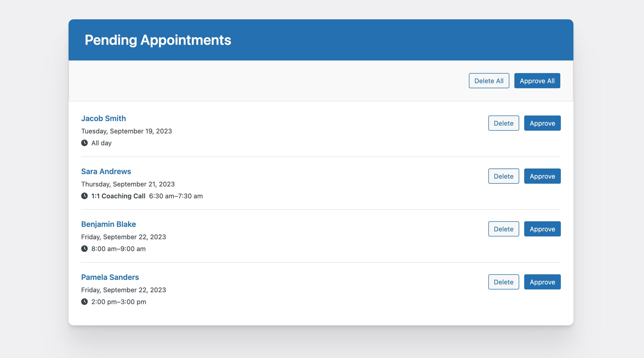Open Sara Andrews' appointment details

tap(106, 171)
